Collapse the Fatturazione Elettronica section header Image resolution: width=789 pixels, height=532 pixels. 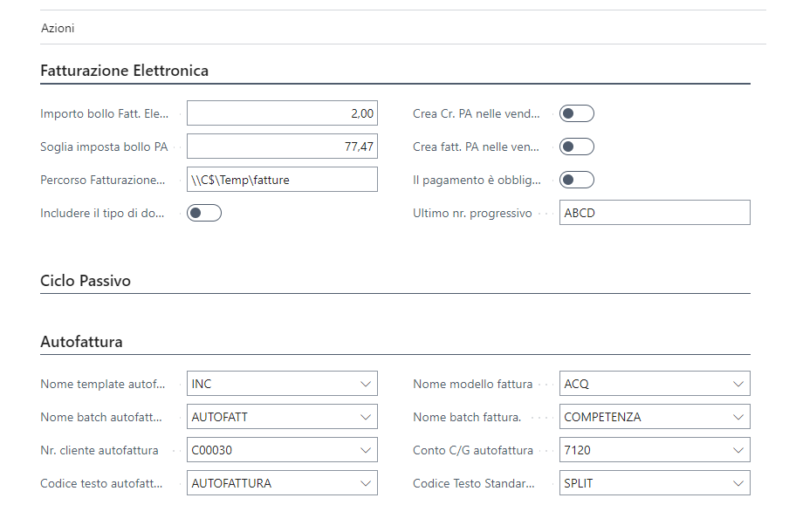point(125,71)
